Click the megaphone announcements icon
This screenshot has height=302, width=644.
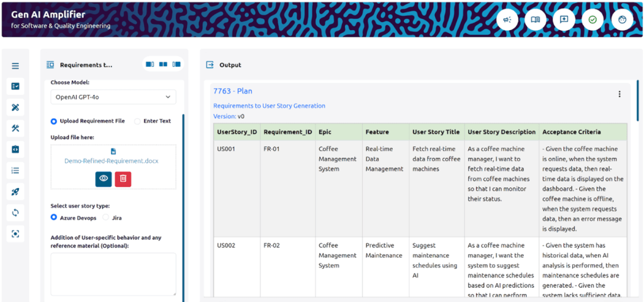507,20
